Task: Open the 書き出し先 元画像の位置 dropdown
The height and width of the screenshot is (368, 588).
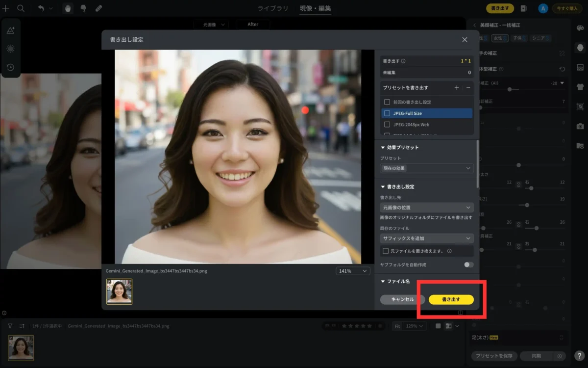Action: point(427,208)
